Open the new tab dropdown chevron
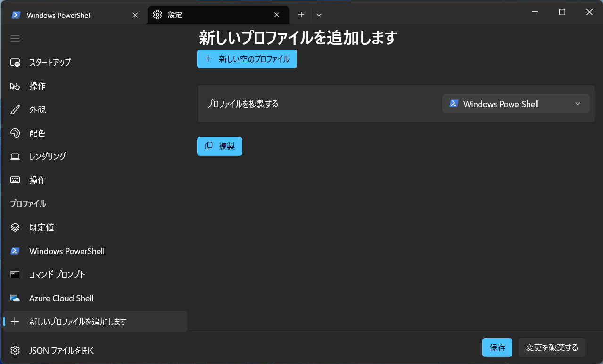Image resolution: width=603 pixels, height=364 pixels. [x=319, y=15]
